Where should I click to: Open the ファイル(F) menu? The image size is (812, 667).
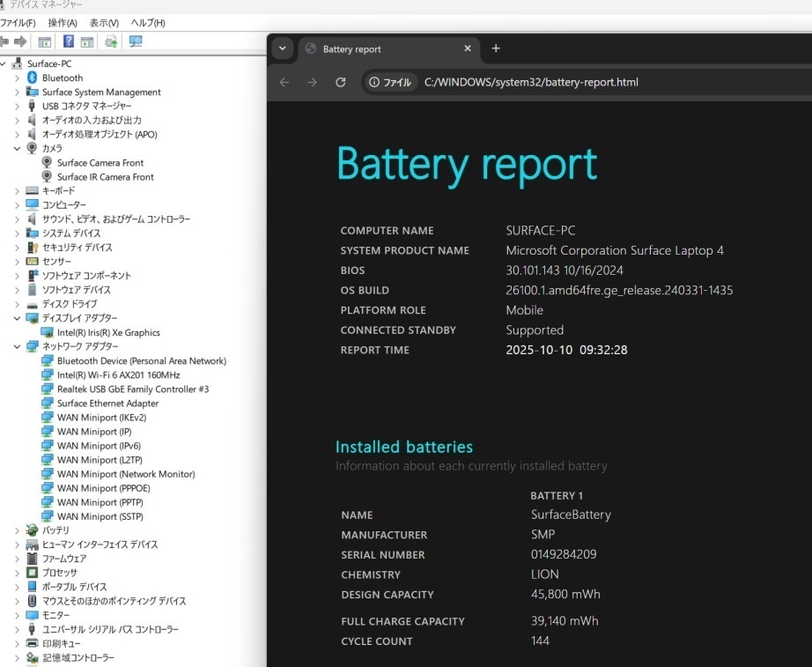[x=18, y=22]
